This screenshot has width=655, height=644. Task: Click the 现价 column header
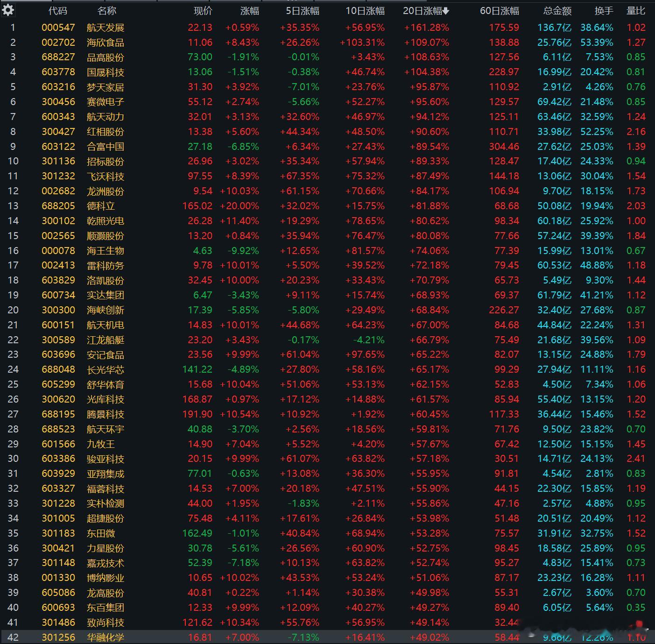[x=203, y=11]
